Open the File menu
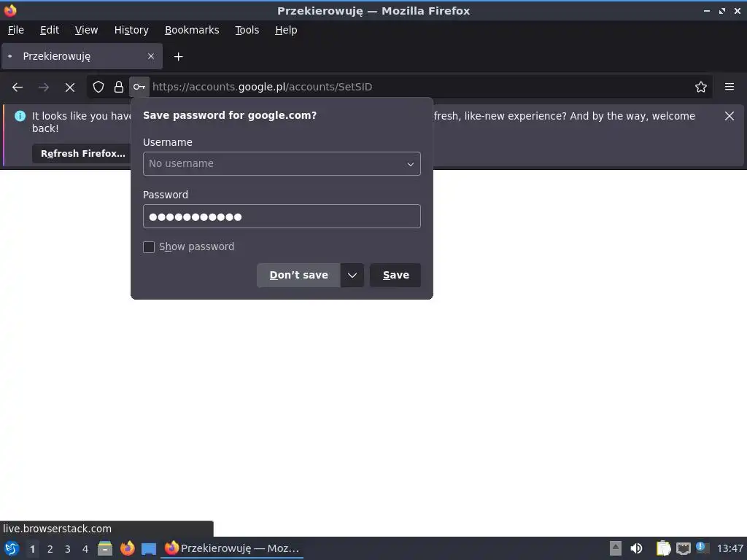This screenshot has width=747, height=560. coord(16,30)
